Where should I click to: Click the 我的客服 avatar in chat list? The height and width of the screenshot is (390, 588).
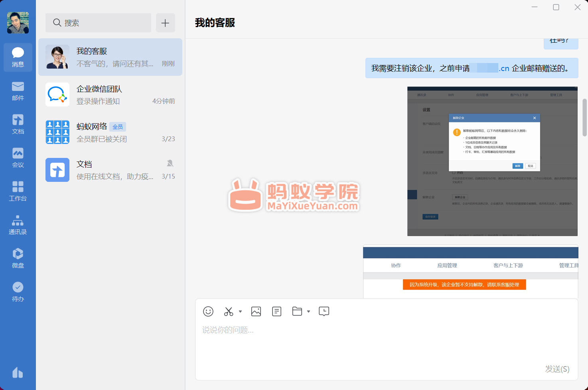click(x=57, y=57)
